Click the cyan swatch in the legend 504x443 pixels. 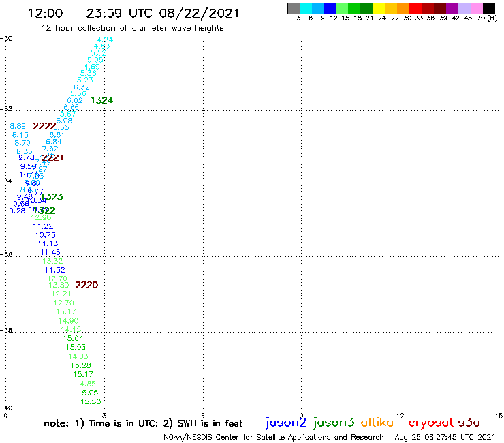[306, 8]
